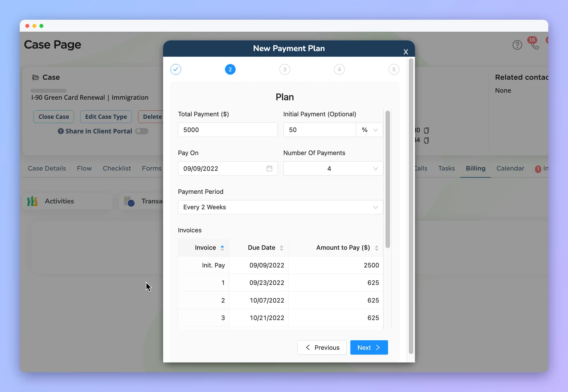Click the Next button
Viewport: 568px width, 392px height.
click(x=369, y=348)
